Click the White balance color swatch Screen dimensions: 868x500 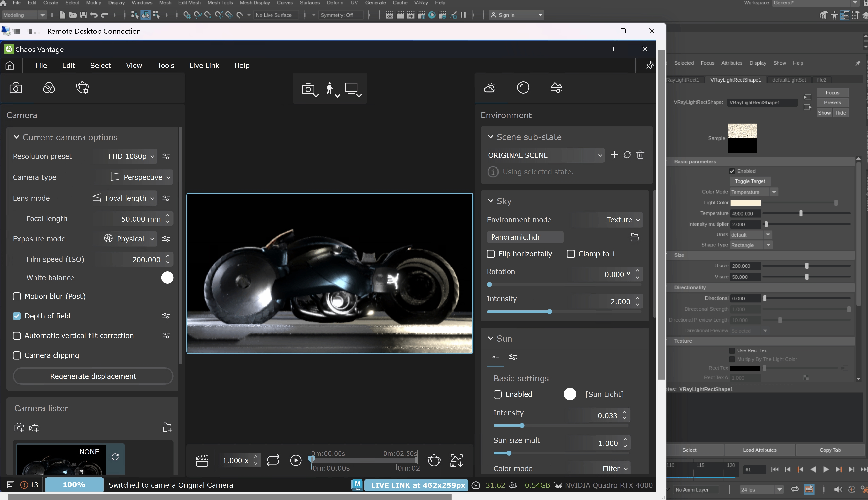tap(167, 278)
